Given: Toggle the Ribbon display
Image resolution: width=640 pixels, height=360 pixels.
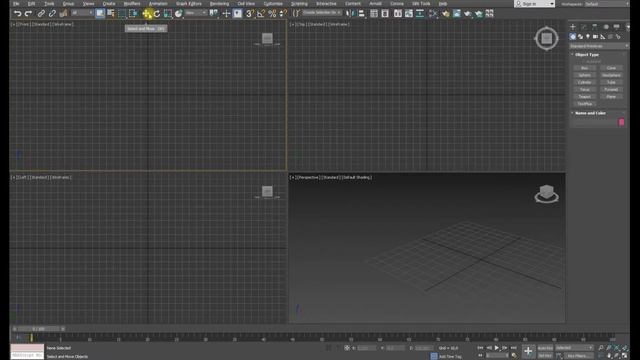Looking at the screenshot, I should point(398,14).
